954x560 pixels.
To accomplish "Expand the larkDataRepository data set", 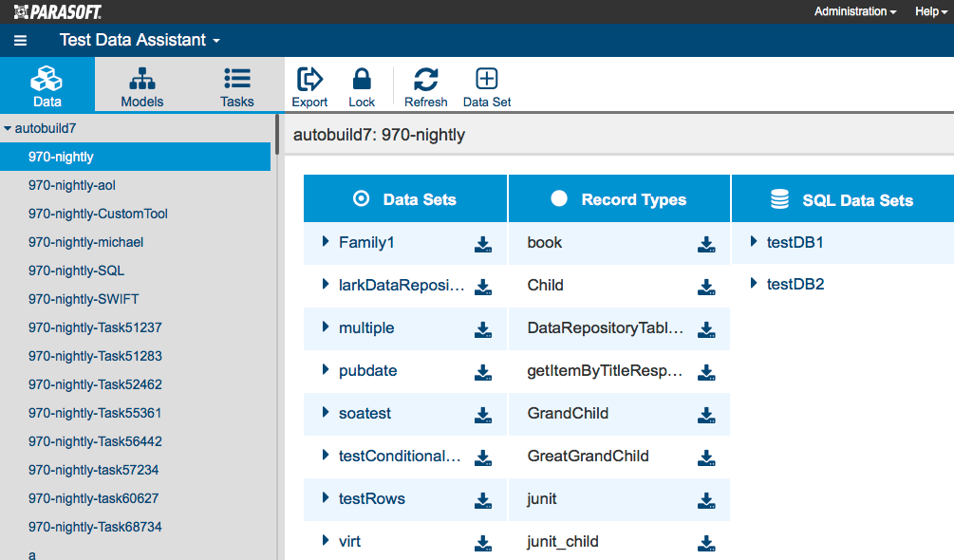I will tap(326, 284).
